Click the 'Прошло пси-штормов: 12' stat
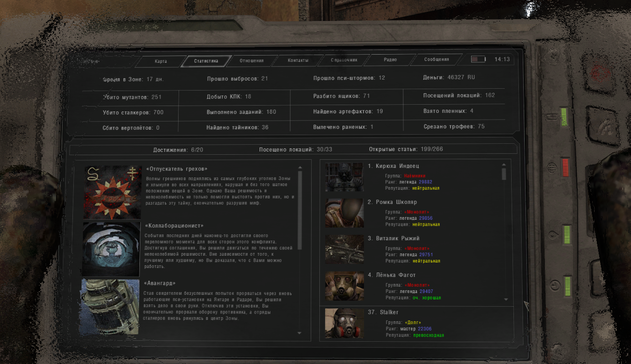Screen dimensions: 631x364 point(349,78)
